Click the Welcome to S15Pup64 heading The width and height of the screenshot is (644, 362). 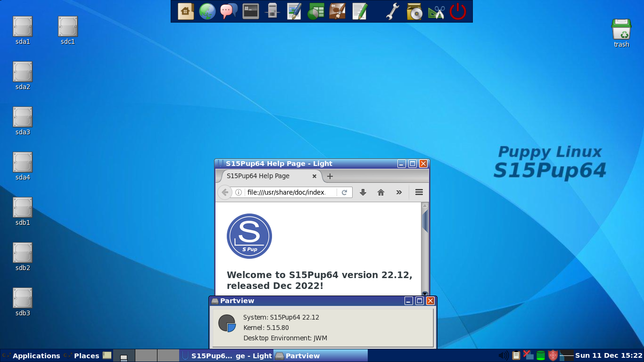point(320,280)
